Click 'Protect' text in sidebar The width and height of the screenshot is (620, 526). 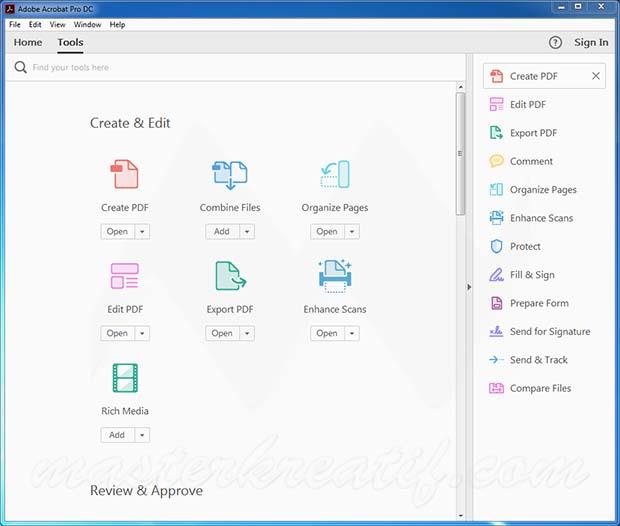click(525, 246)
